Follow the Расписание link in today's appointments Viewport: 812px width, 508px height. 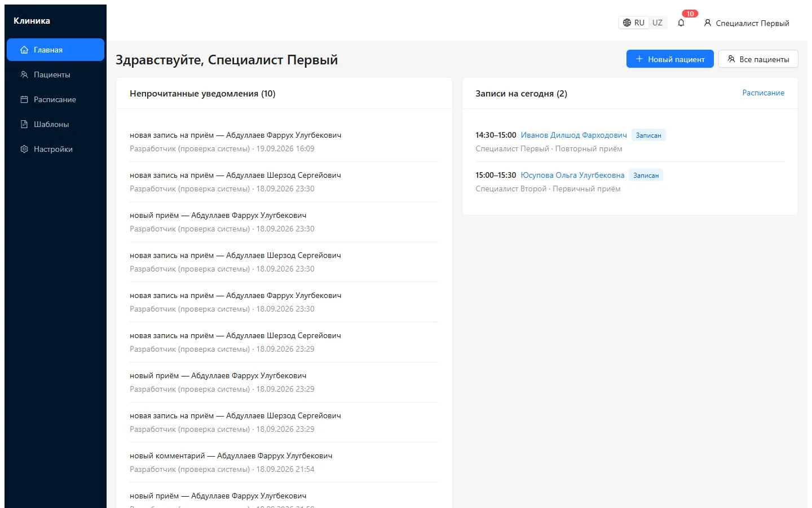click(x=763, y=93)
